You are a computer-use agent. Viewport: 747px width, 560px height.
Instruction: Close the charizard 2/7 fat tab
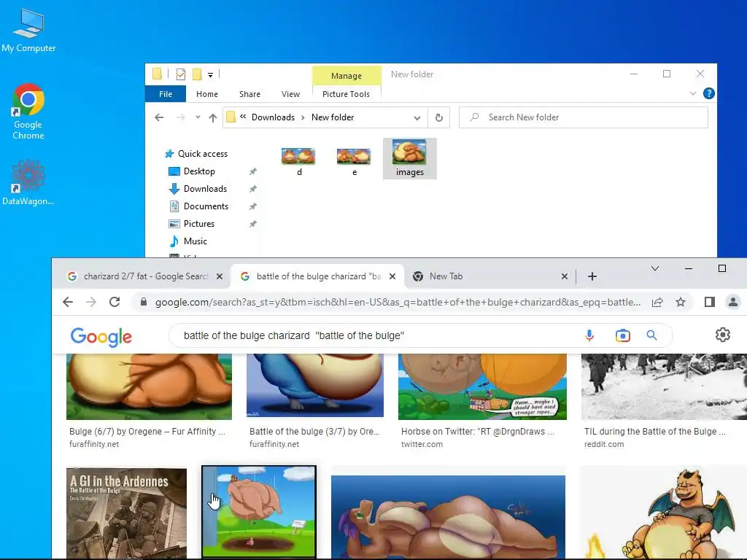tap(220, 276)
